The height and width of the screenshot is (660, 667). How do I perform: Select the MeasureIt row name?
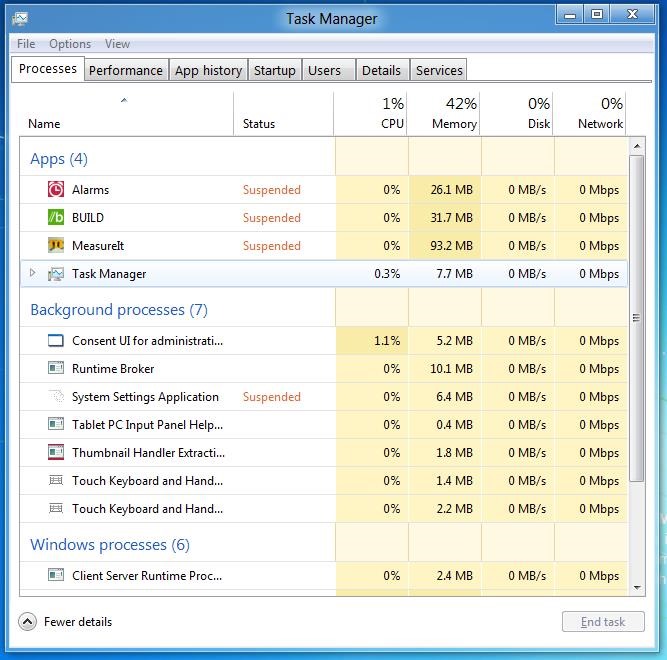pos(98,246)
